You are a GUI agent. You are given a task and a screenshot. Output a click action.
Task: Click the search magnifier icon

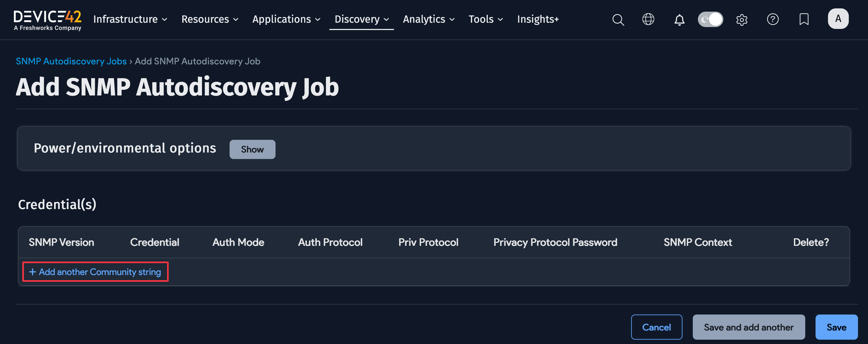click(618, 19)
